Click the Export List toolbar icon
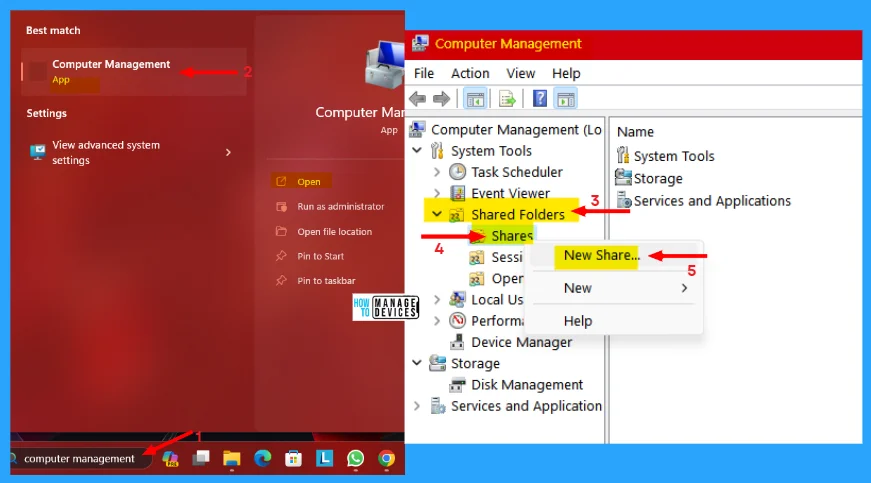 point(507,99)
